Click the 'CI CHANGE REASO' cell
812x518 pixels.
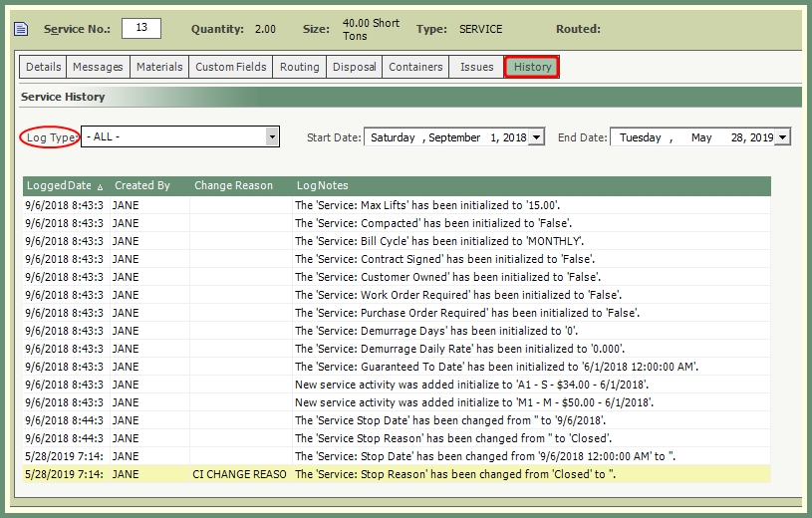pos(240,474)
